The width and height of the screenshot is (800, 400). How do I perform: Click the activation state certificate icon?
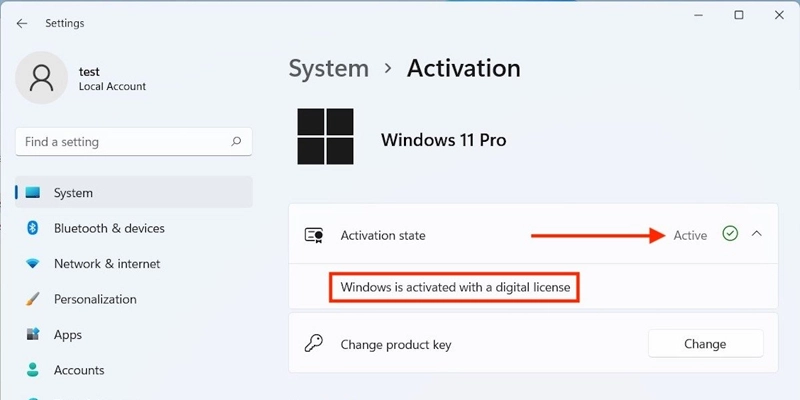coord(313,236)
